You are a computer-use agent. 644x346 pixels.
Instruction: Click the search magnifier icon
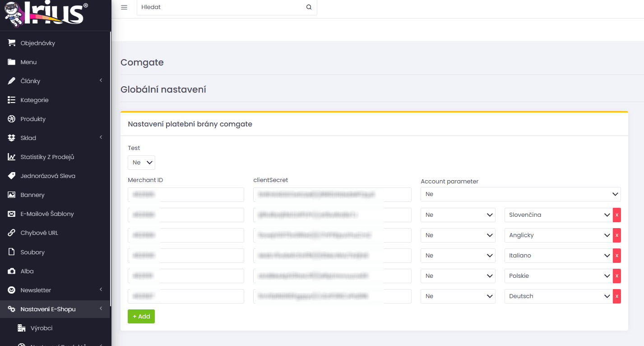[309, 7]
